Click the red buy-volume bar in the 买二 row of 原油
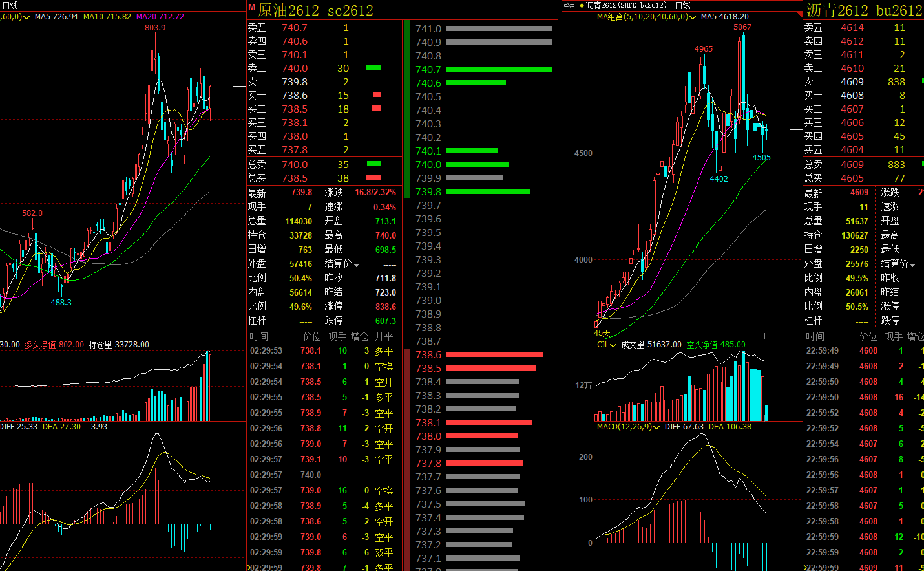 377,108
